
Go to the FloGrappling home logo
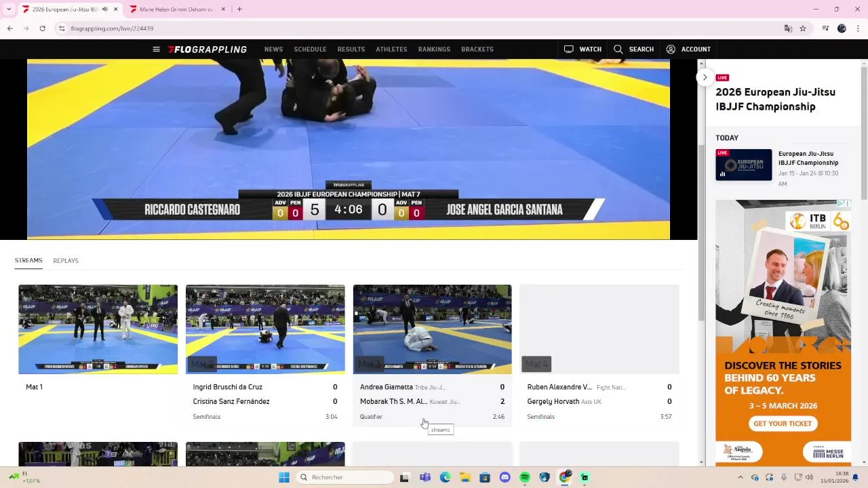(x=208, y=49)
